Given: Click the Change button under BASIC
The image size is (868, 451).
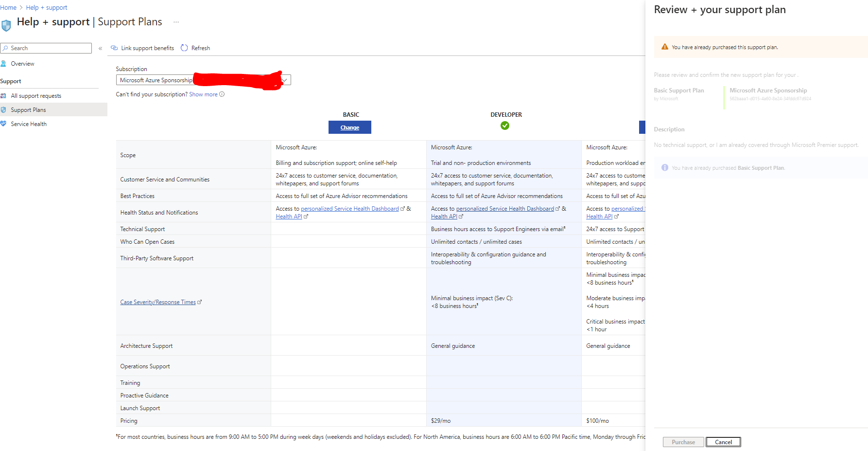Looking at the screenshot, I should tap(350, 127).
